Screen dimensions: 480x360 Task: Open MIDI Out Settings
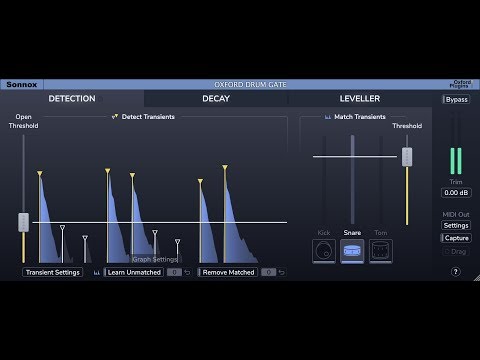click(x=456, y=225)
